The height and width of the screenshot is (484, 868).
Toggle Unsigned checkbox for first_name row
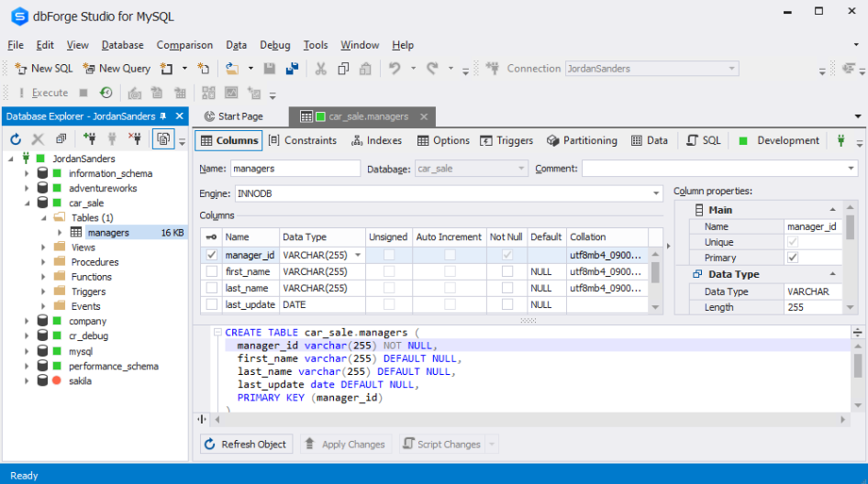coord(389,271)
